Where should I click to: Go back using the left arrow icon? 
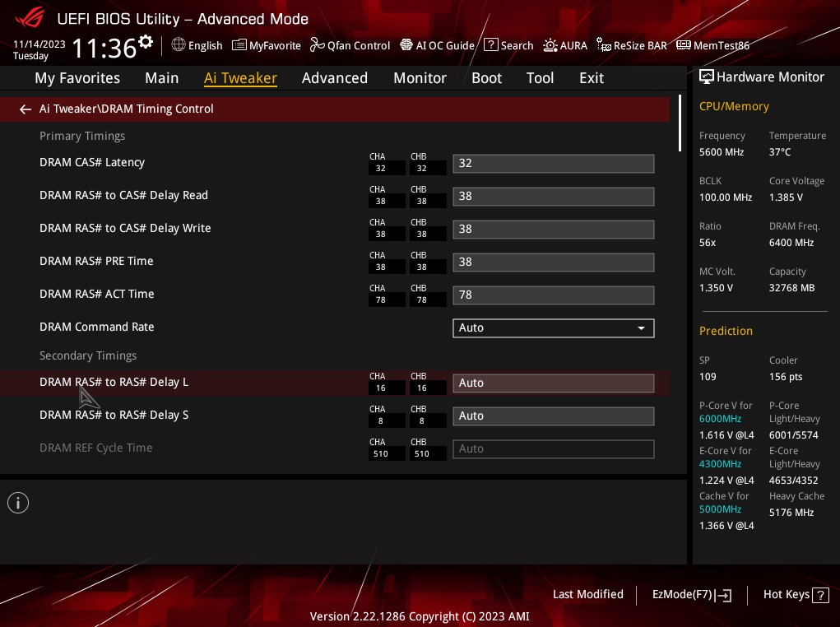[x=26, y=109]
